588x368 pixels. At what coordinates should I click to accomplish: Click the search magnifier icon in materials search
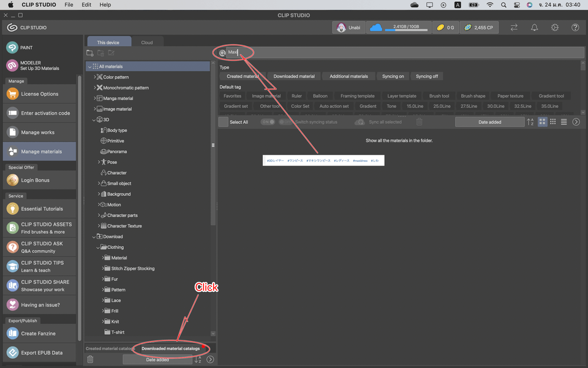222,53
